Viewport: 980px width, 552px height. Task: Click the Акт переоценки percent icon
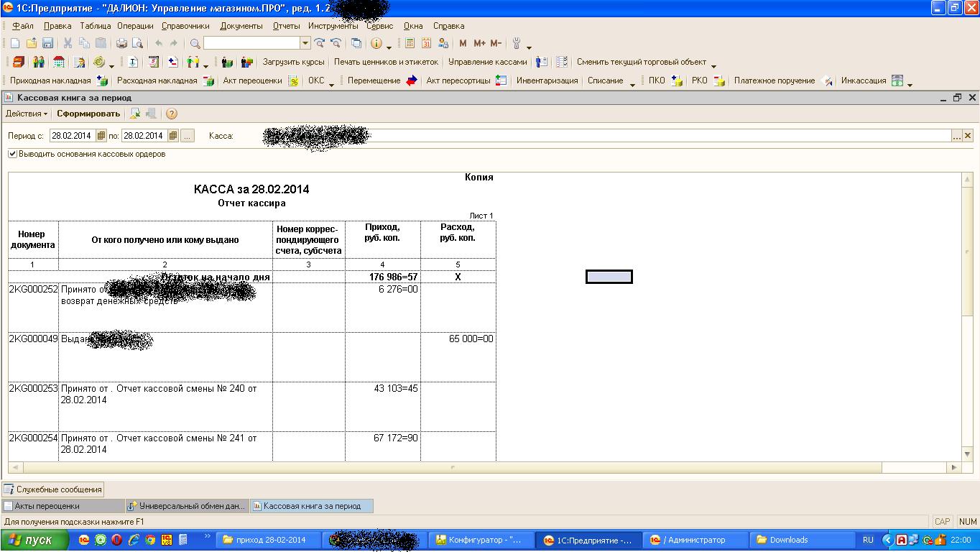293,80
